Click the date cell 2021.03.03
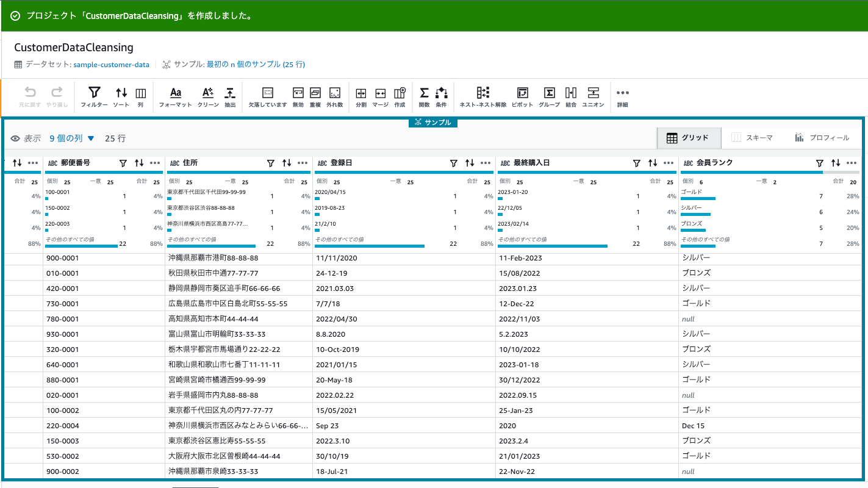 point(404,289)
